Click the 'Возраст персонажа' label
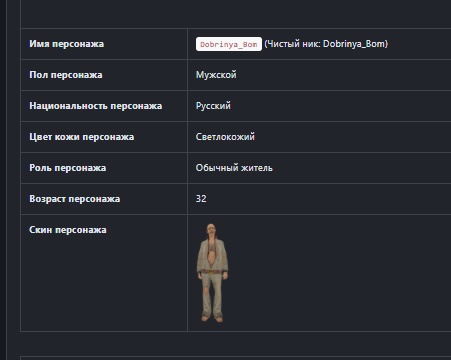The image size is (451, 360). click(x=75, y=199)
